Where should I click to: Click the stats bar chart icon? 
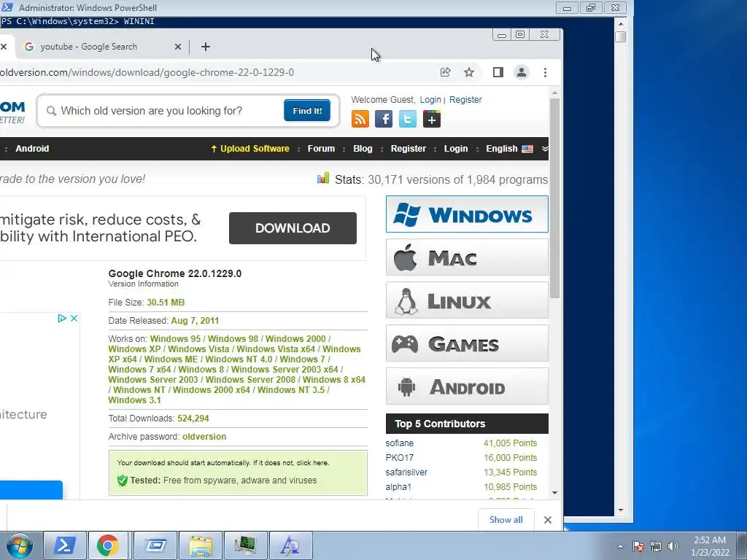click(323, 178)
